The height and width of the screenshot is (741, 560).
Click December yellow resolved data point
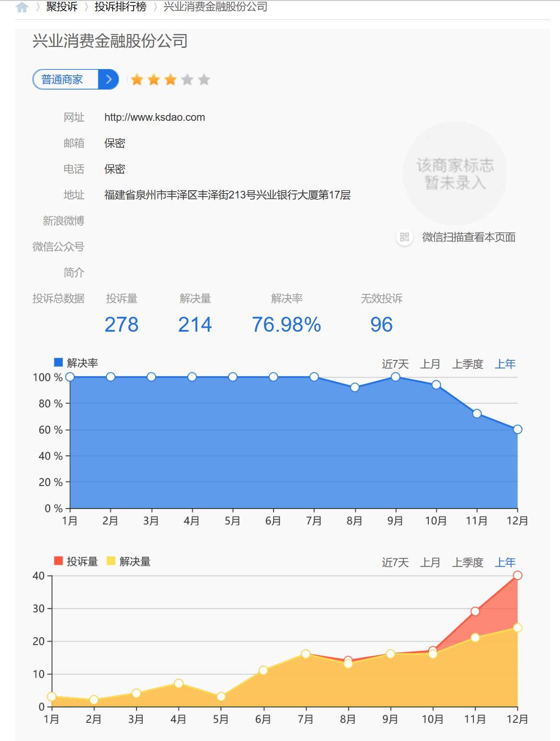(x=517, y=628)
